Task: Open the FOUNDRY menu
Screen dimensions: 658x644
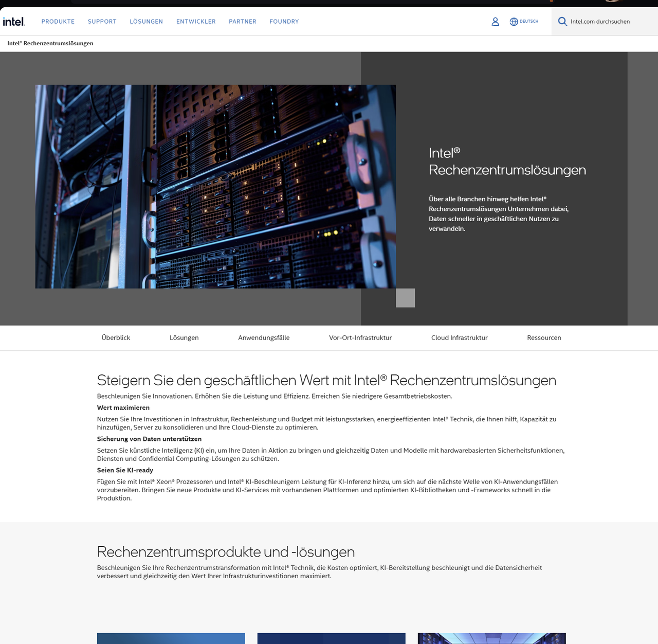Action: [284, 22]
